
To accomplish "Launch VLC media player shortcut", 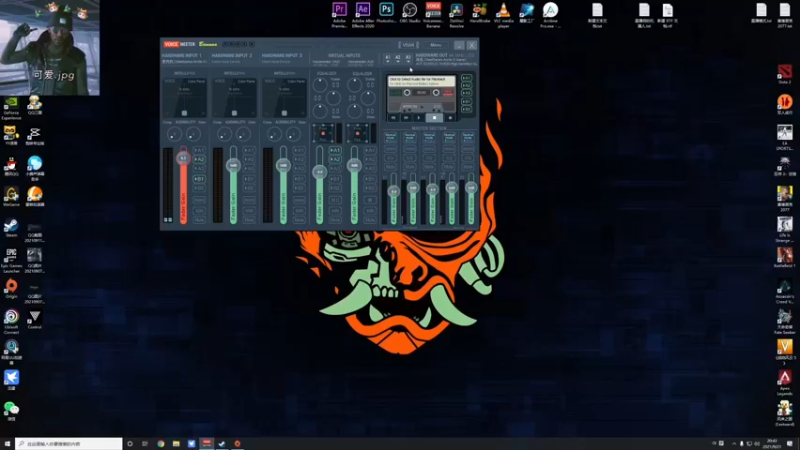I will point(503,14).
